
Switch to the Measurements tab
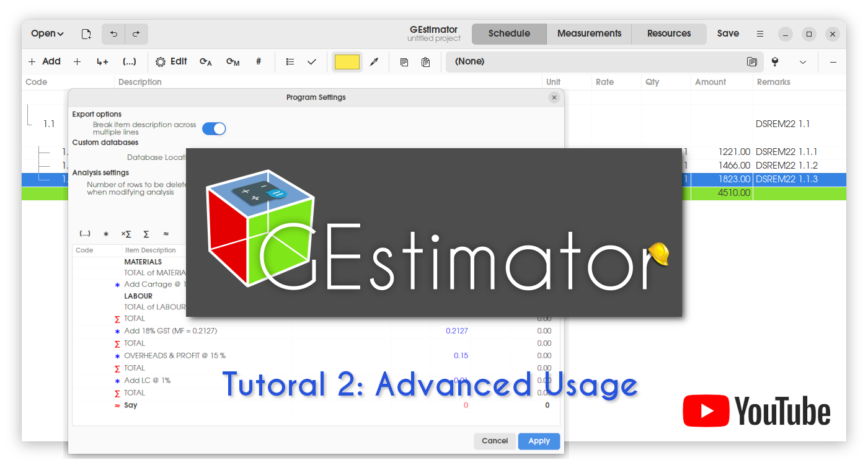(589, 34)
